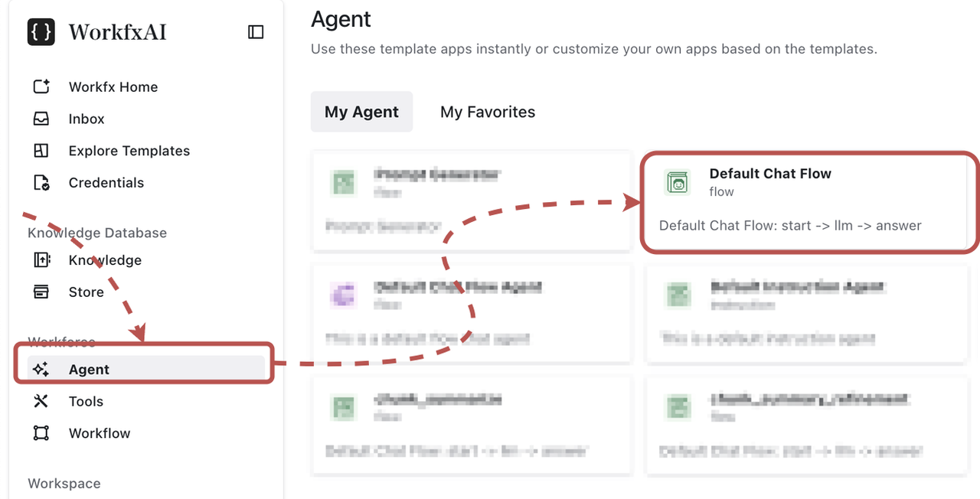Image resolution: width=980 pixels, height=499 pixels.
Task: Open the Store icon
Action: [x=41, y=292]
